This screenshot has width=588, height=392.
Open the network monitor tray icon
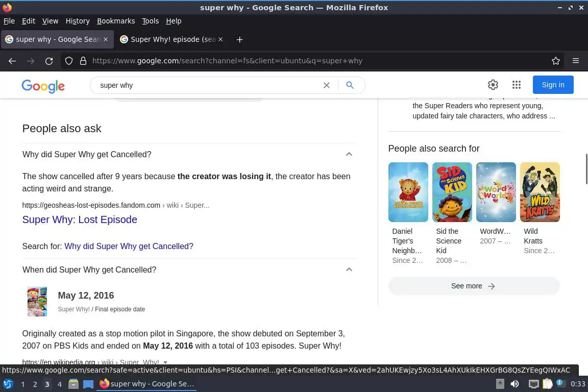[533, 384]
